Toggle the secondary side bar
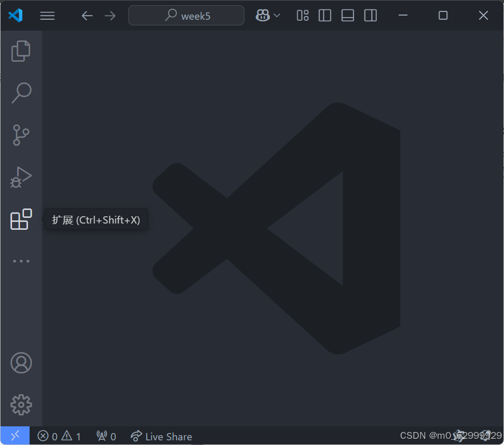 point(371,16)
